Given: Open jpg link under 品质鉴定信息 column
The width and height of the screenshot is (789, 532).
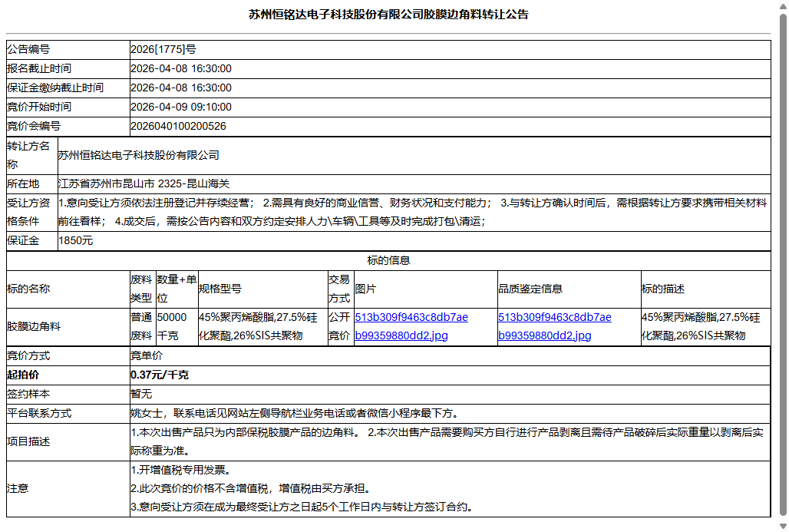Looking at the screenshot, I should [554, 326].
